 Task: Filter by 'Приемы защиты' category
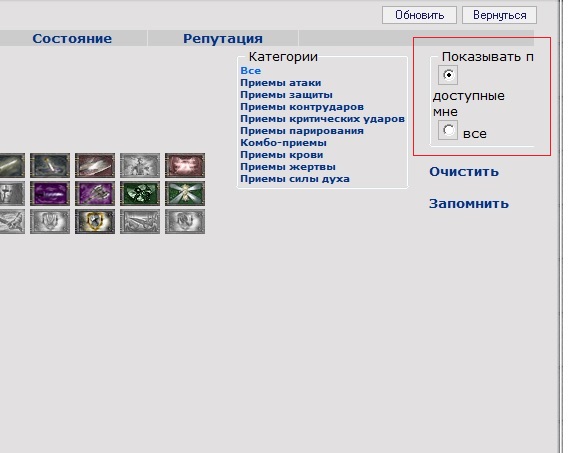tap(286, 95)
